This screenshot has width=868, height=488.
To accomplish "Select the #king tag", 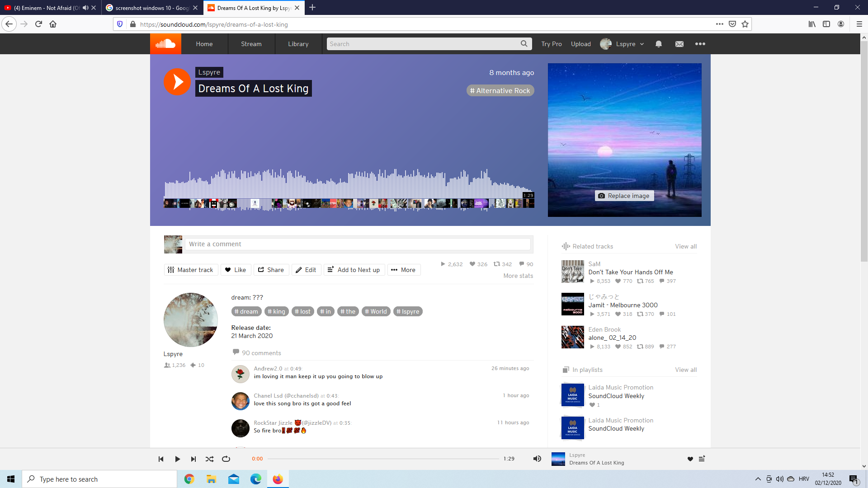I will 276,311.
